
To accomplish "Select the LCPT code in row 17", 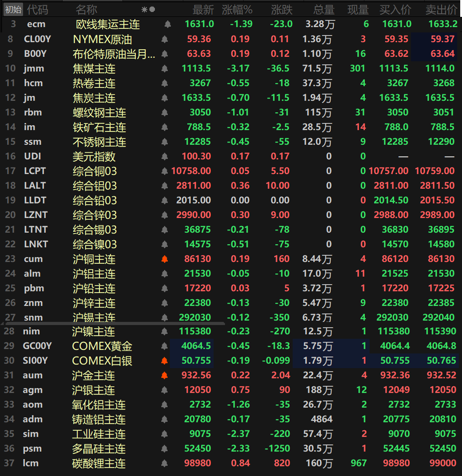I will pos(35,171).
